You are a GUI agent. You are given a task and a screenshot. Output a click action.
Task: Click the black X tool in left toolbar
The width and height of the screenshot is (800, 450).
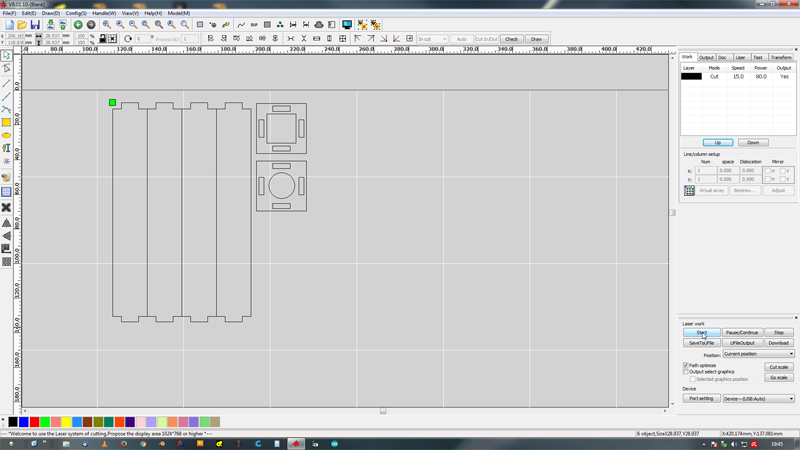click(6, 207)
